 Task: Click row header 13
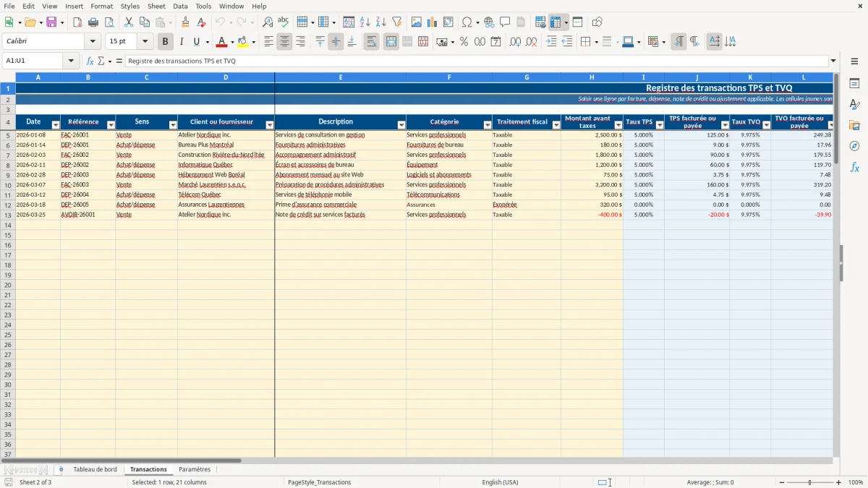pyautogui.click(x=8, y=215)
